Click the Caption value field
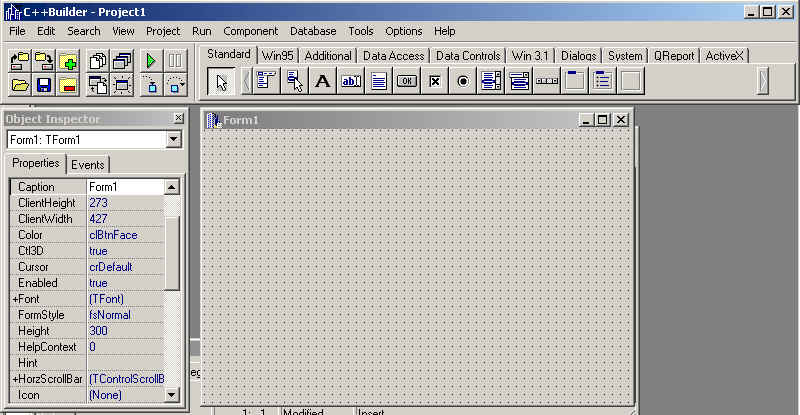 pyautogui.click(x=126, y=187)
